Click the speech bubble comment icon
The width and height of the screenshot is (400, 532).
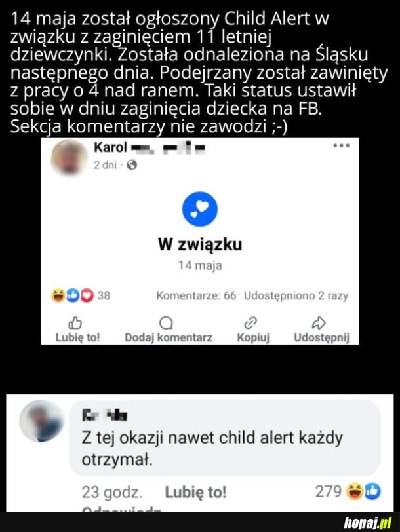click(166, 323)
